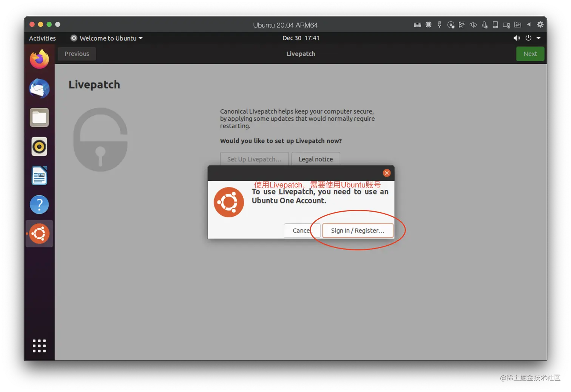The image size is (571, 392).
Task: Click the CPU chip icon in VM toolbar
Action: pyautogui.click(x=428, y=25)
